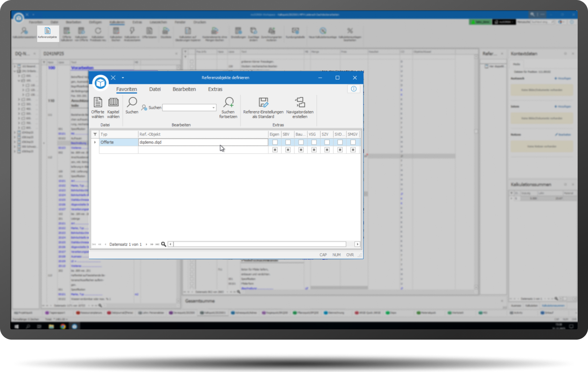Save Referenz-Einstellungen als Standard

(263, 103)
